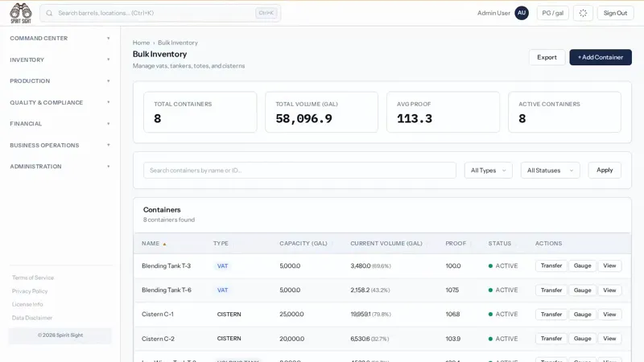The height and width of the screenshot is (362, 644).
Task: Click Transfer for Blending Tank T-3
Action: click(551, 265)
